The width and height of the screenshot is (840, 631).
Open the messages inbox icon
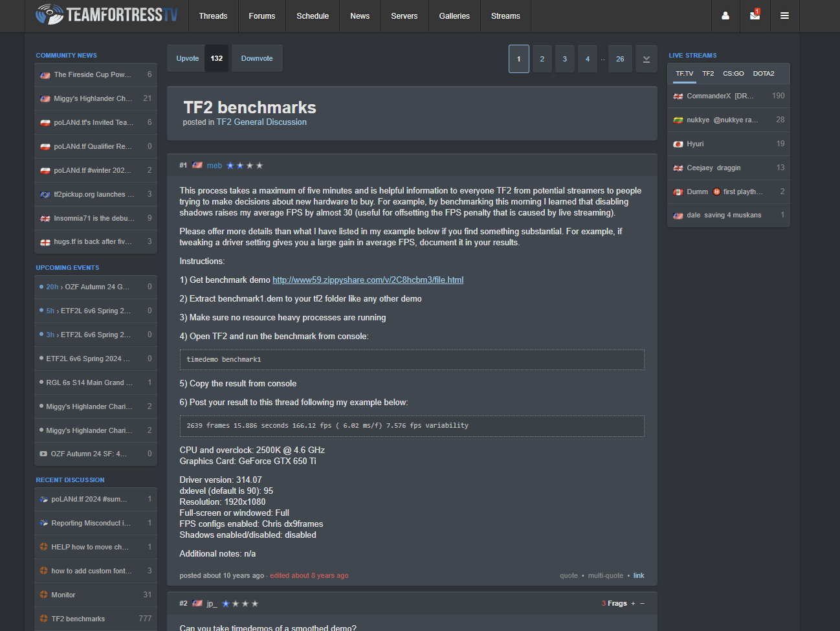[755, 16]
